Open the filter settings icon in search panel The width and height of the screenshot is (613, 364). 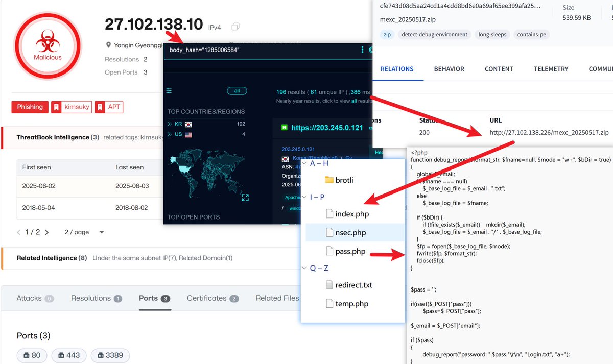point(169,91)
